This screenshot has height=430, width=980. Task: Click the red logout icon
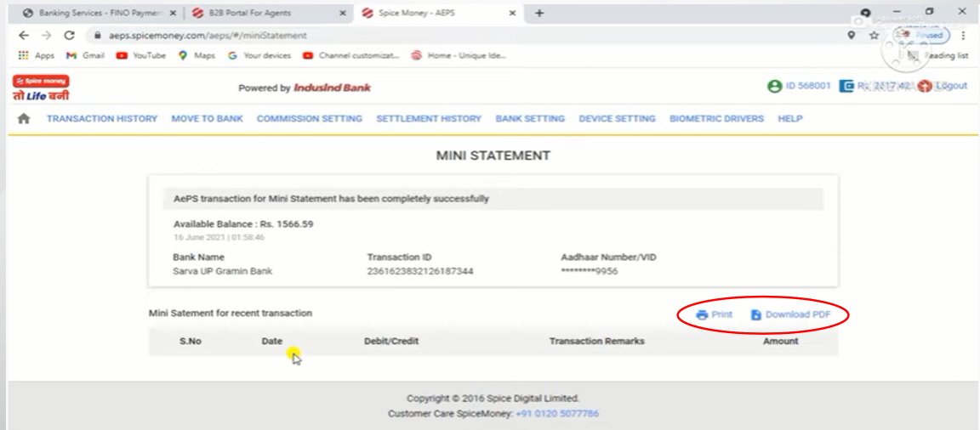[x=925, y=86]
